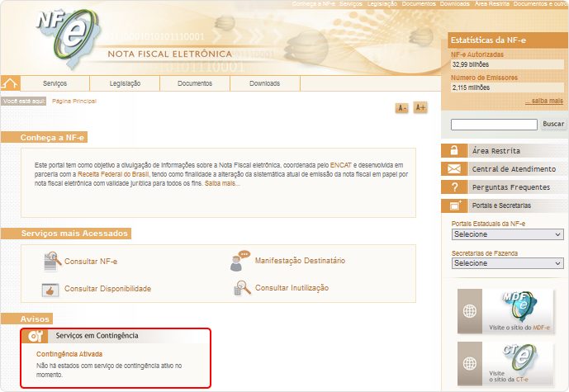
Task: Click Área Restrita sidebar label
Action: 496,151
